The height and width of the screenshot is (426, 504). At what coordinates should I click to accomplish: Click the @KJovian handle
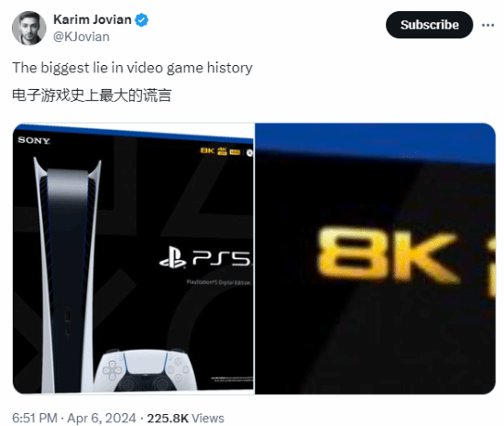82,37
